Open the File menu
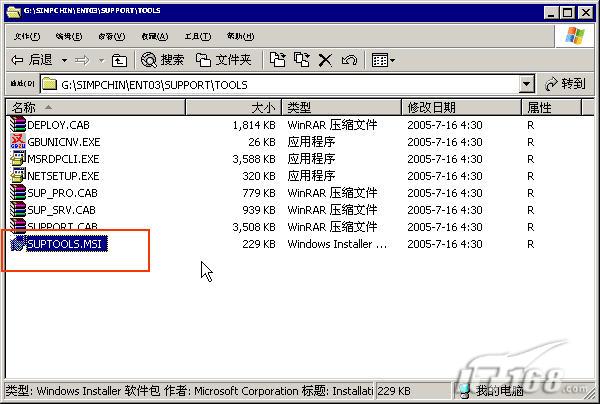Screen dimensions: 600x404 (x=22, y=36)
